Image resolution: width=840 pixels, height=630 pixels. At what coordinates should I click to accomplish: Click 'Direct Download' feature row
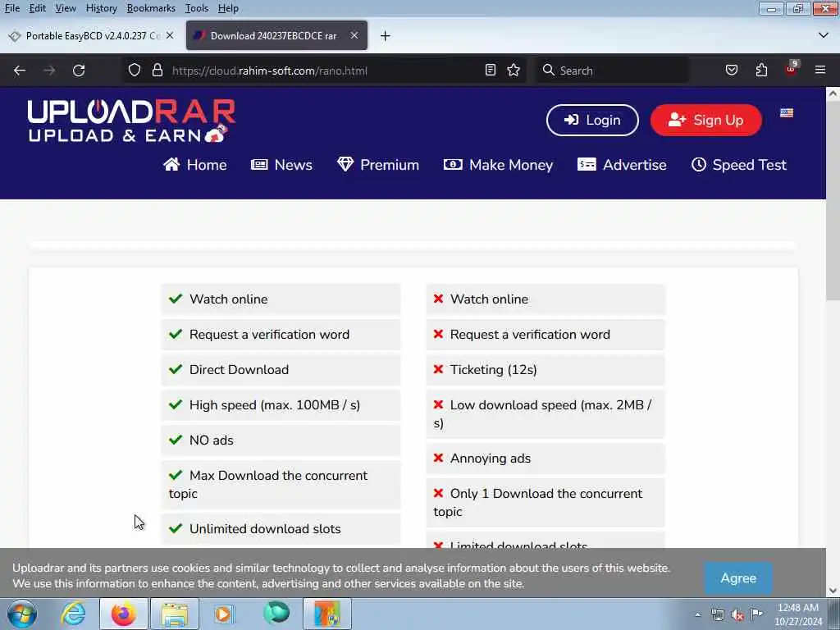pos(281,370)
